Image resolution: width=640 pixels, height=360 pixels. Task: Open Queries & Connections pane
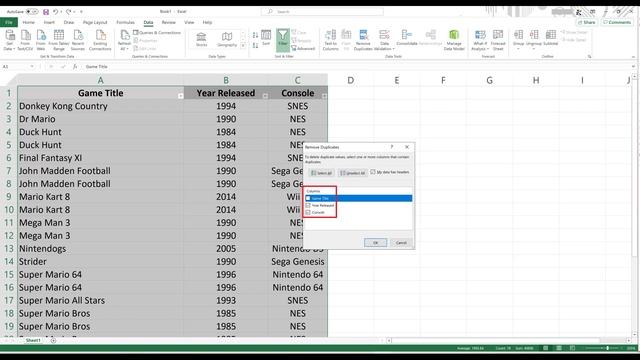tap(157, 32)
